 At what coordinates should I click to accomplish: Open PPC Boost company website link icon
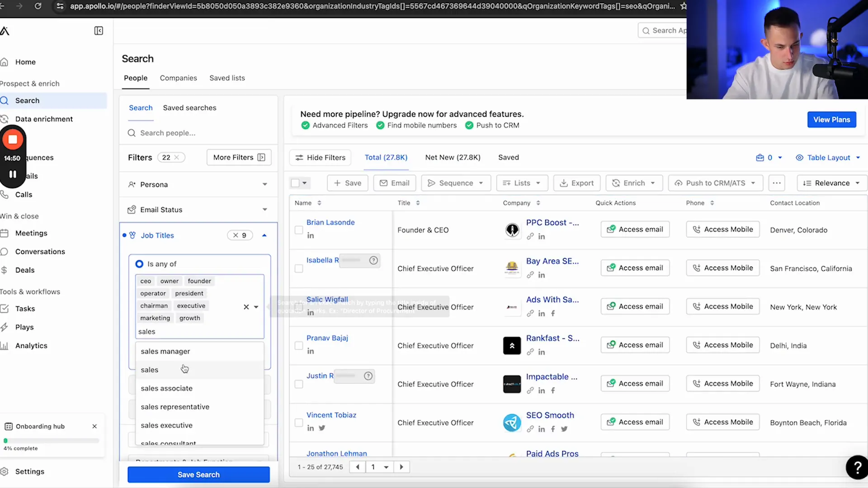(530, 236)
